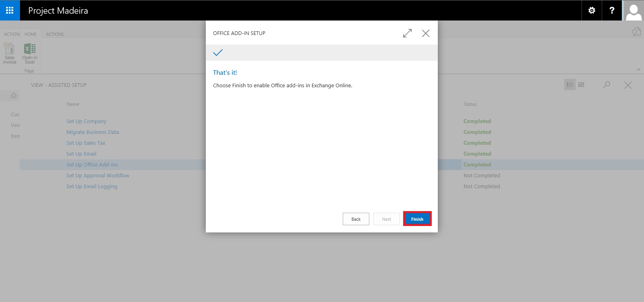Select the HOME ribbon tab
Viewport: 644px width, 302px height.
pyautogui.click(x=30, y=34)
